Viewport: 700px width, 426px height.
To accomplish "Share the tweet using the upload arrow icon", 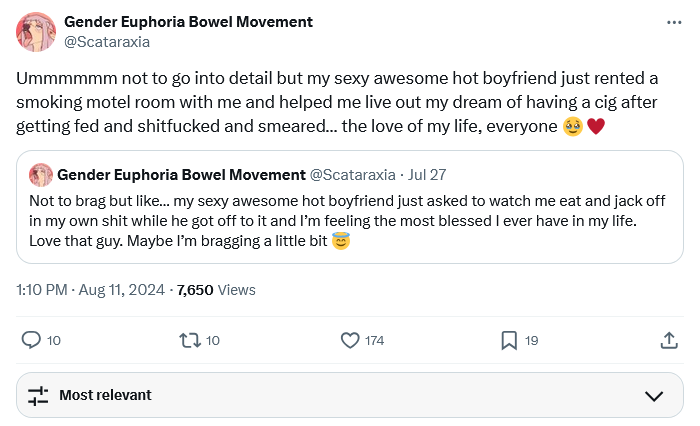I will (x=669, y=341).
